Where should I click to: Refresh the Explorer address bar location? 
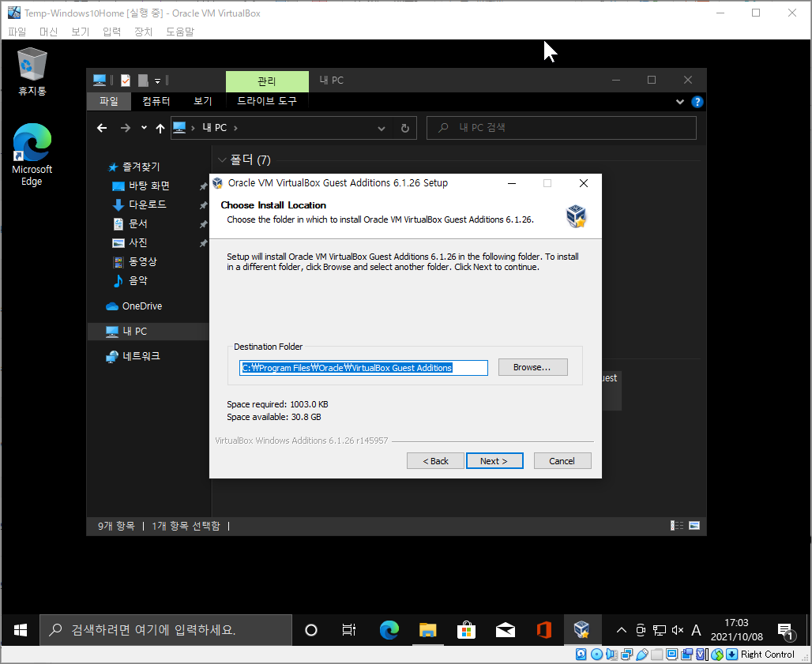(405, 128)
